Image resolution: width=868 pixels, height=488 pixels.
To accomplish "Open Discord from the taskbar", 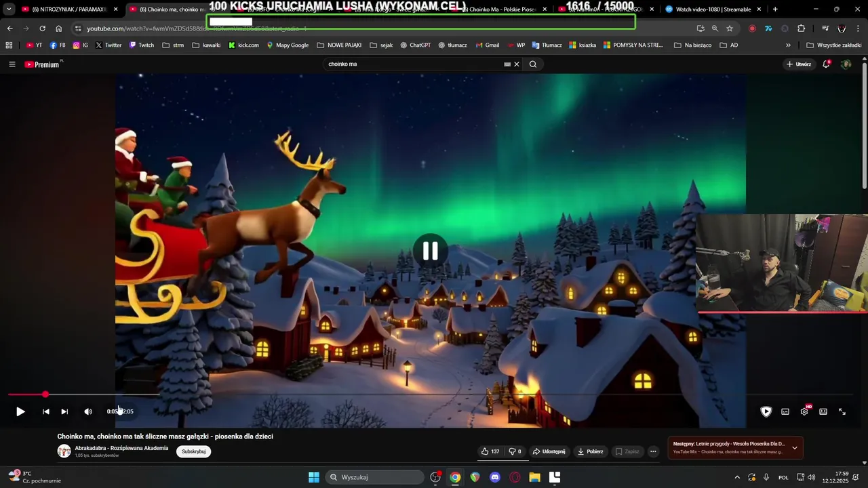I will coord(495,477).
